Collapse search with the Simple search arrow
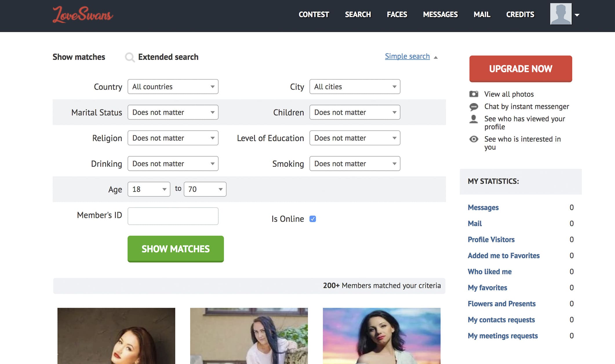 [435, 57]
